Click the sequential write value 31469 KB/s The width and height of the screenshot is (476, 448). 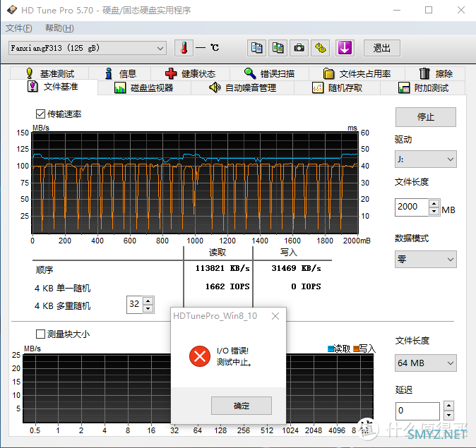(x=296, y=268)
